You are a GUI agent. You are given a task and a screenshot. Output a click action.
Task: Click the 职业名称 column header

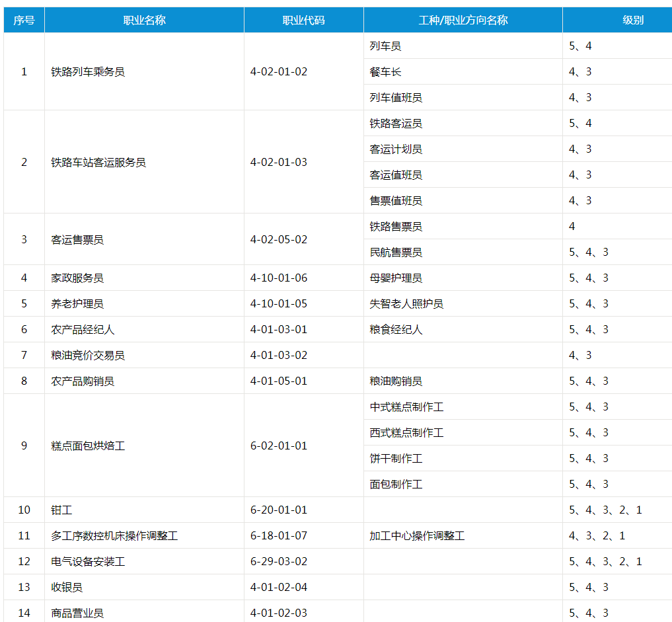coord(145,20)
